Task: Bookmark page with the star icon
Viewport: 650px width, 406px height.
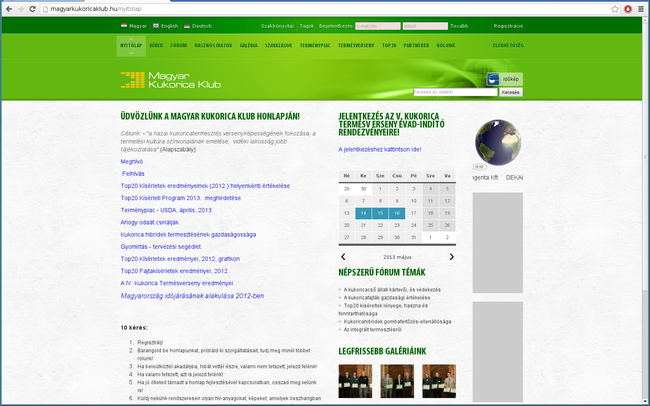Action: coord(615,9)
